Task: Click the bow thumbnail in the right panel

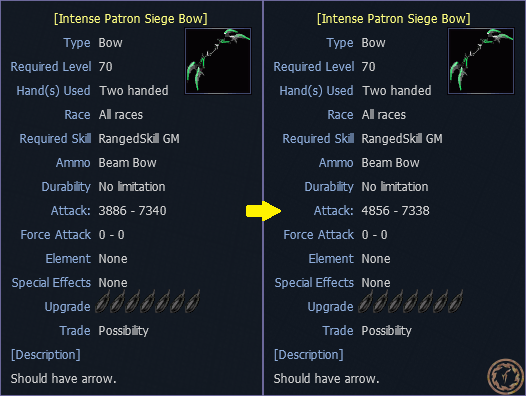Action: coord(481,61)
